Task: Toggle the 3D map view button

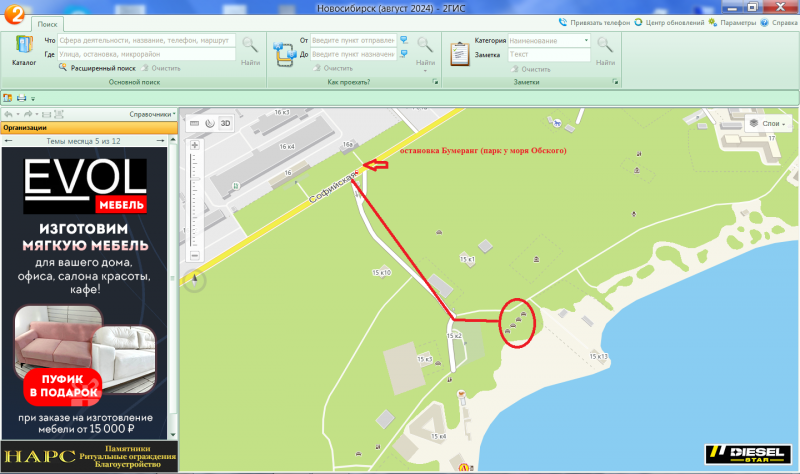Action: click(x=225, y=123)
